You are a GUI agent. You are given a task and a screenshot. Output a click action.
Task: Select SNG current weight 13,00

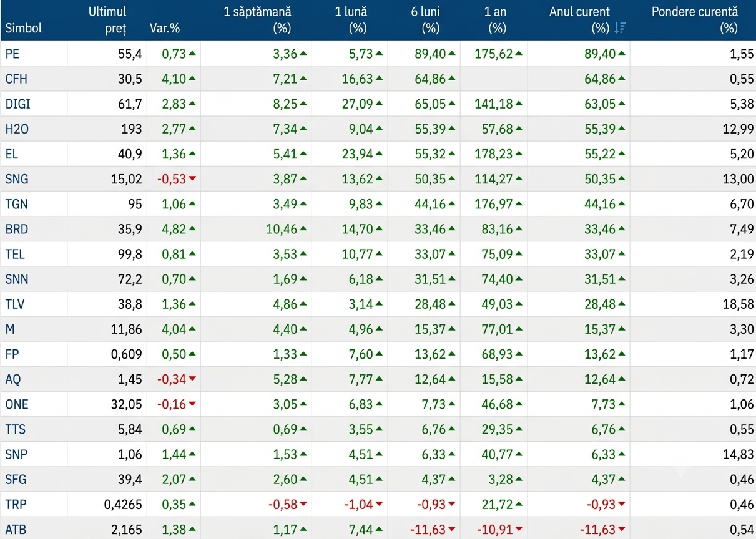click(x=737, y=179)
